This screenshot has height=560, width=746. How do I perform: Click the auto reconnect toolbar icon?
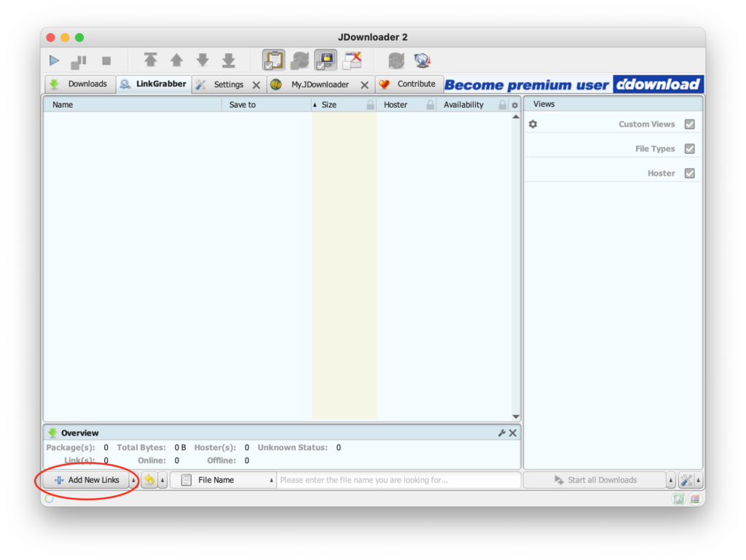(300, 60)
